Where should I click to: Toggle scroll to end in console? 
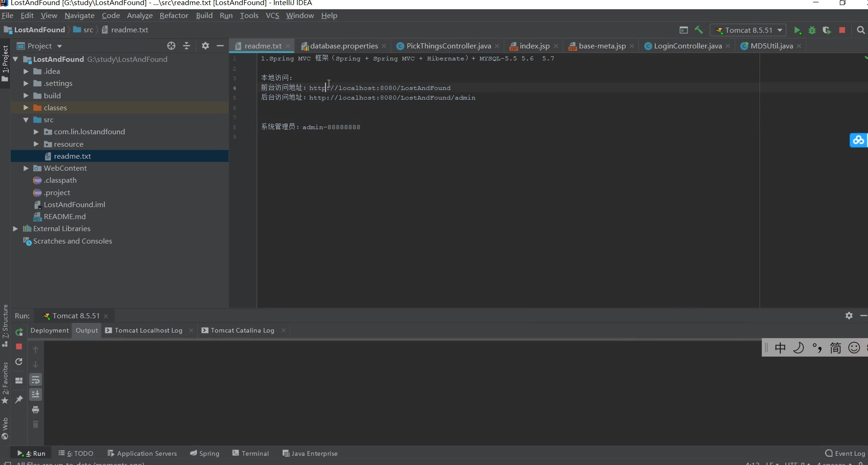(x=36, y=394)
